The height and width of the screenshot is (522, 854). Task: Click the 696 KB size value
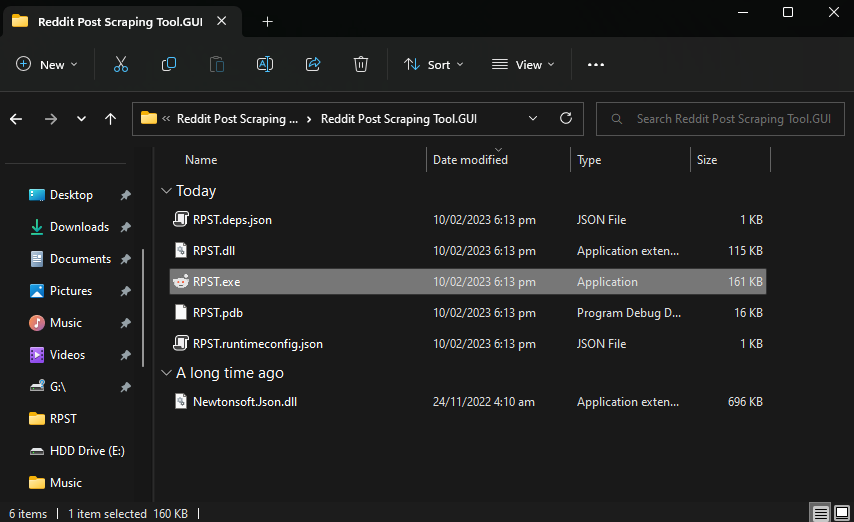tap(745, 402)
